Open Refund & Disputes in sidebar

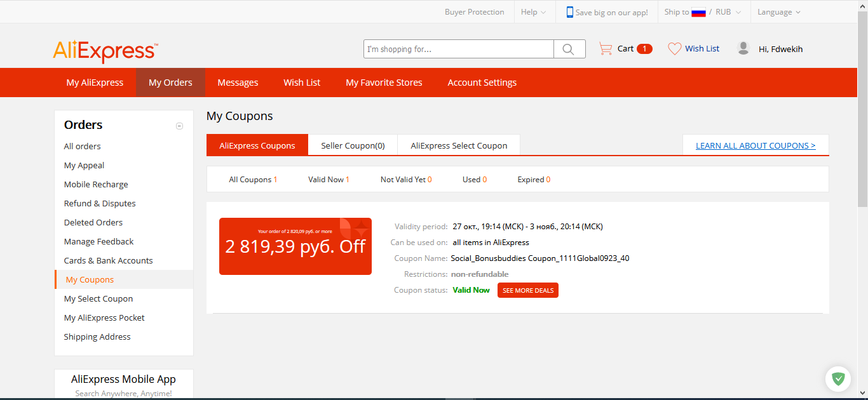click(100, 203)
